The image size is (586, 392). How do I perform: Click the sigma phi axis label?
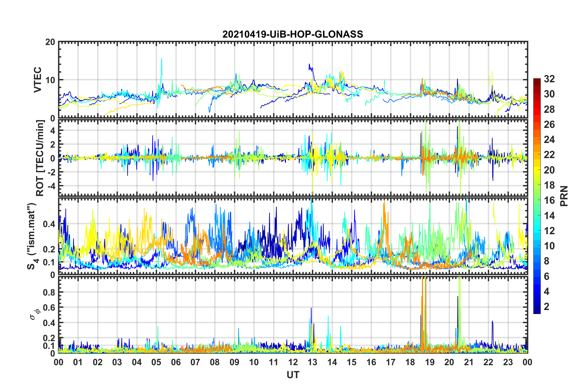35,315
